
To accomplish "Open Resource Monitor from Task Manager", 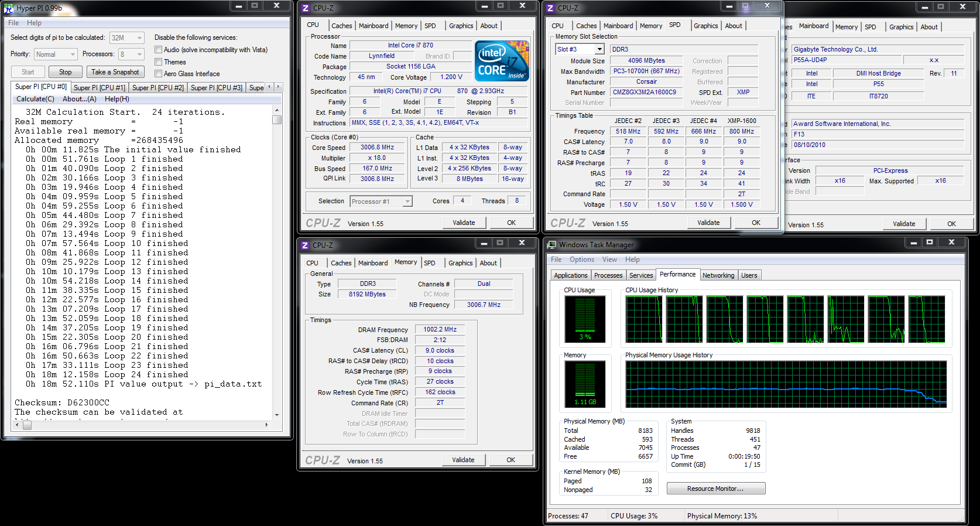I will [x=715, y=489].
